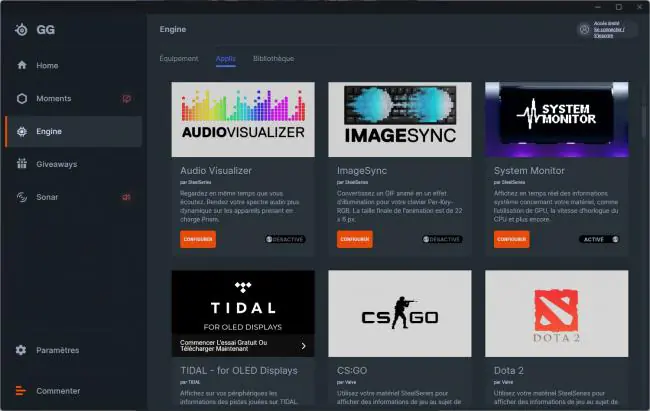Click Configurer under System Monitor
The height and width of the screenshot is (411, 650).
(x=512, y=239)
